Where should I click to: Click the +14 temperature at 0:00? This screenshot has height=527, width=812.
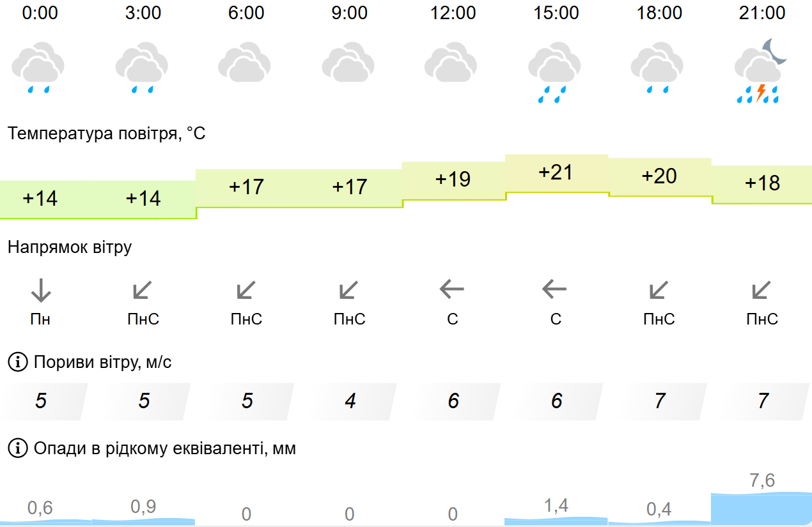pyautogui.click(x=40, y=199)
